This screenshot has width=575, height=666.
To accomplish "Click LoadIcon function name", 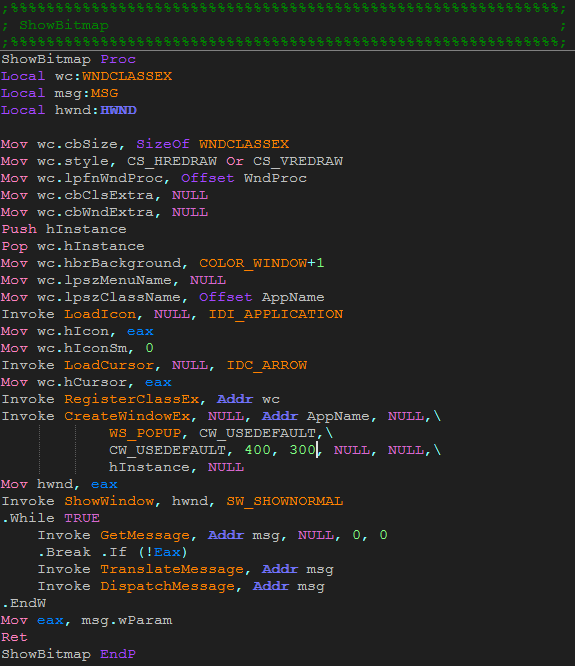I will (100, 314).
